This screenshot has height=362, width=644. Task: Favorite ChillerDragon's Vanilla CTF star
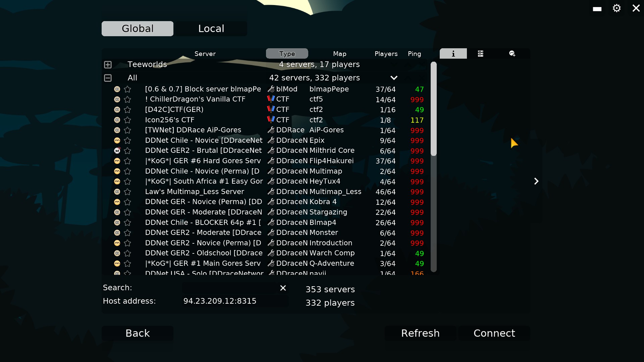(127, 100)
